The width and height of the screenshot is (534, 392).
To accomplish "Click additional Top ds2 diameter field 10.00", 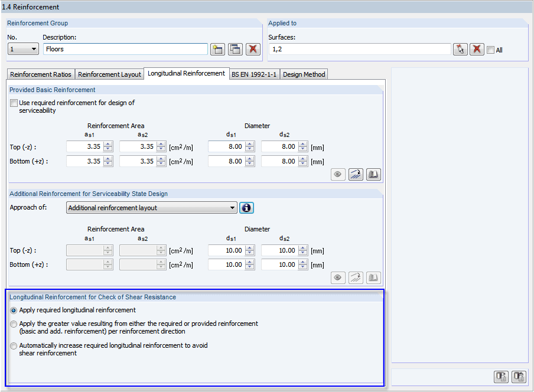I will pyautogui.click(x=279, y=250).
